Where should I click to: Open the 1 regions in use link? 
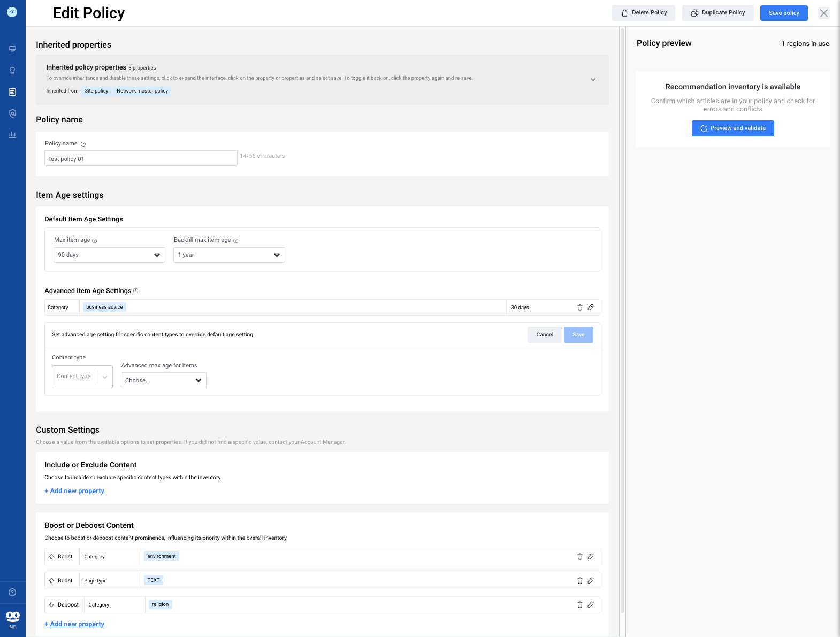point(805,44)
